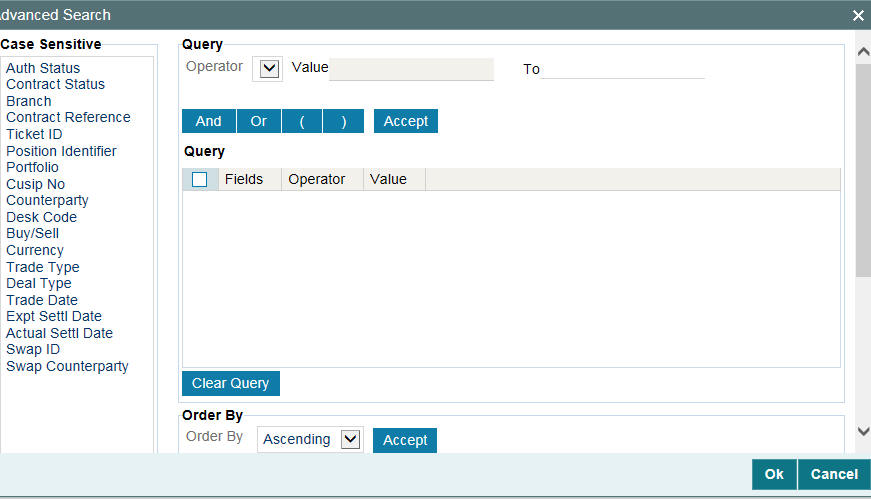The image size is (871, 499).
Task: Select the Portfolio field
Action: (x=32, y=167)
